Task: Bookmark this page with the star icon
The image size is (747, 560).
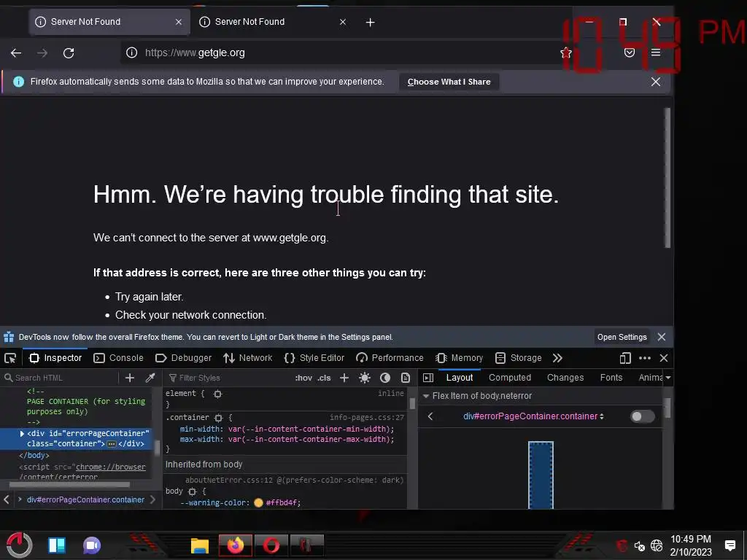Action: pos(566,52)
